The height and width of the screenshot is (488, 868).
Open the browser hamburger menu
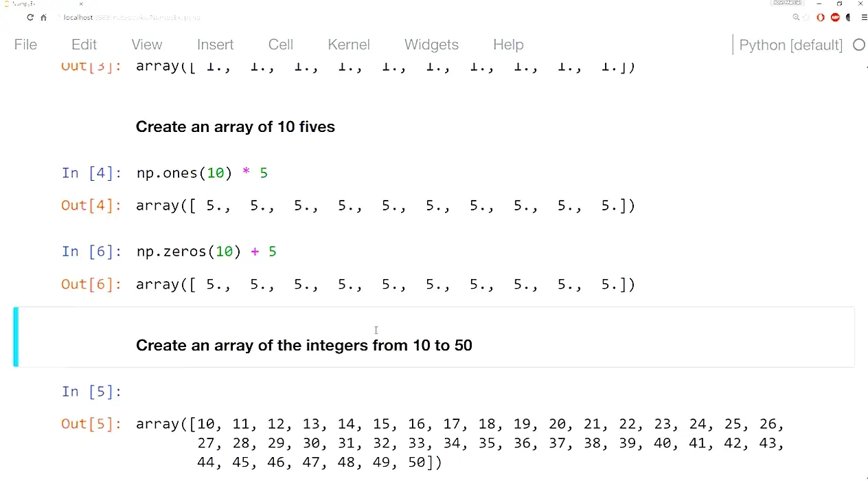point(863,17)
